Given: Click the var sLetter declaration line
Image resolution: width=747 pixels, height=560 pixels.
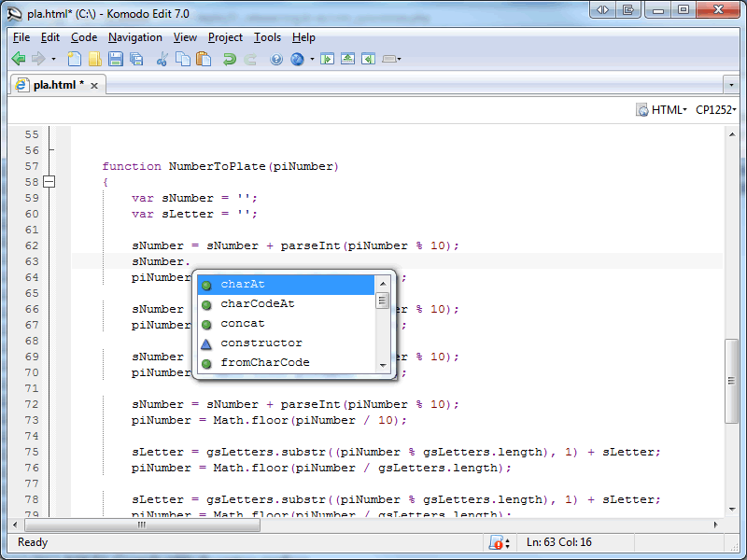Looking at the screenshot, I should click(194, 214).
